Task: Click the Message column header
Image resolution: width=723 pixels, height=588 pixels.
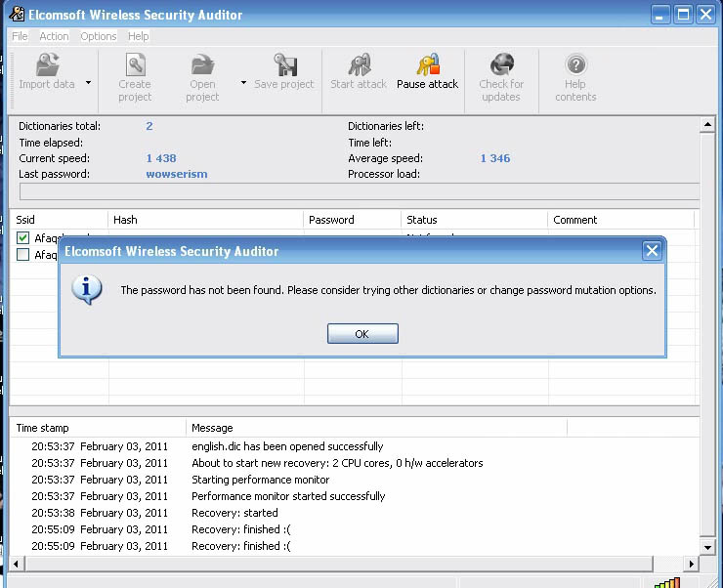Action: coord(377,428)
